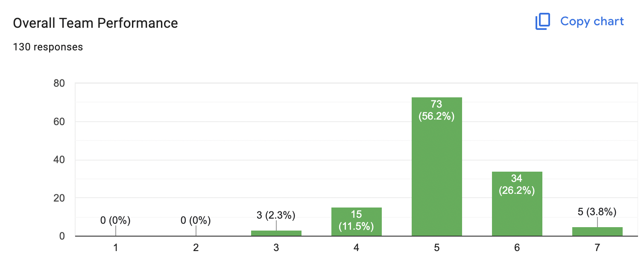644x269 pixels.
Task: Select the green bar for rating 6
Action: (517, 204)
